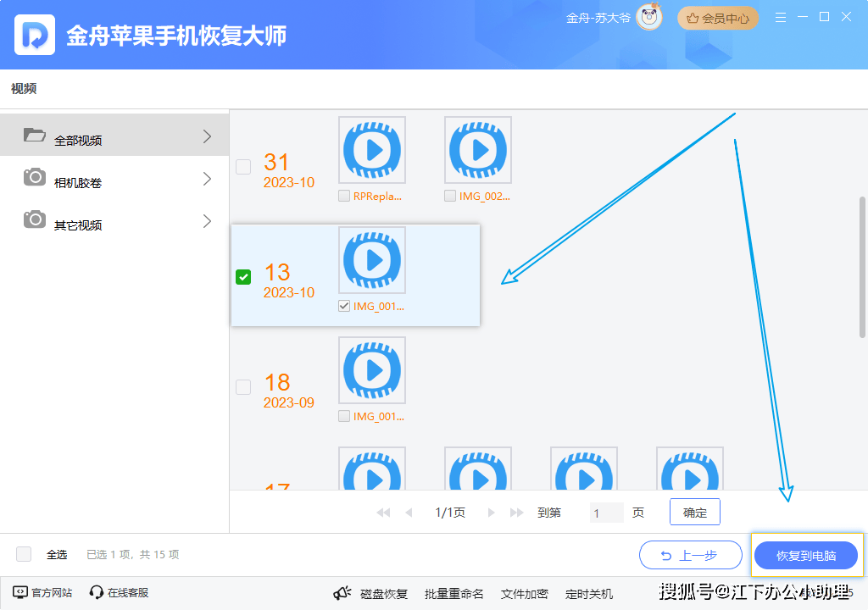Screen dimensions: 868x610
Task: Open the video thumbnail dated 18 2023-09
Action: point(372,370)
